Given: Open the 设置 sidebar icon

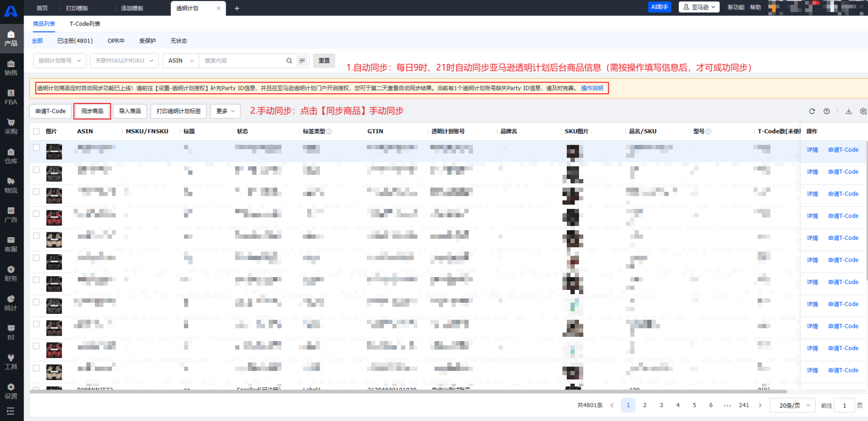Looking at the screenshot, I should tap(11, 391).
